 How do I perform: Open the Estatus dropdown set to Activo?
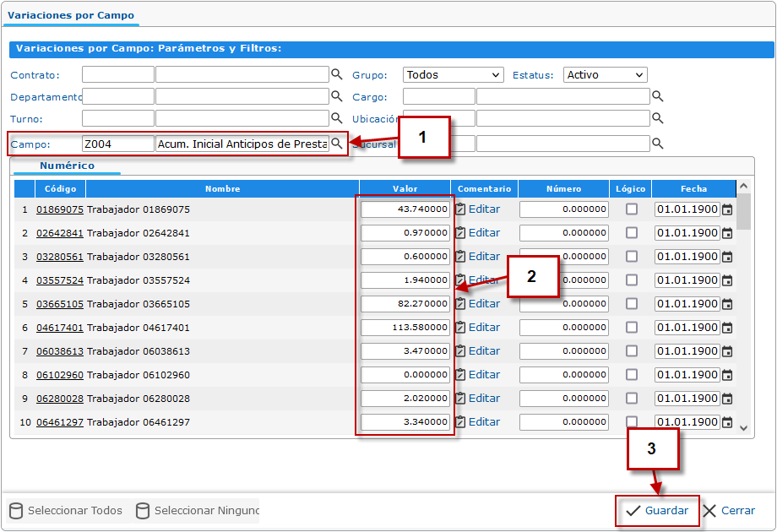pos(606,75)
